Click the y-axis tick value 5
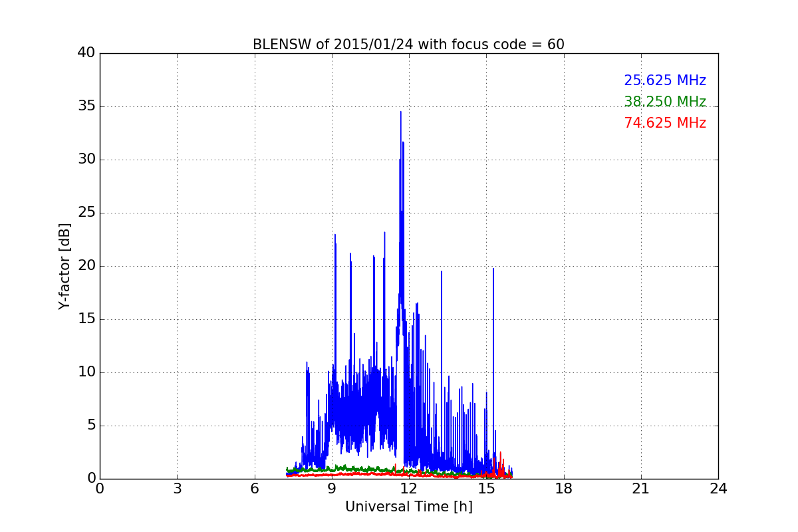The height and width of the screenshot is (532, 798). point(91,426)
